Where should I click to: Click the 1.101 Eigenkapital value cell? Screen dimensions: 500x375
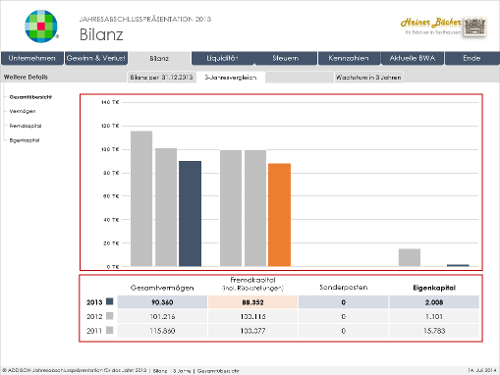click(x=434, y=316)
